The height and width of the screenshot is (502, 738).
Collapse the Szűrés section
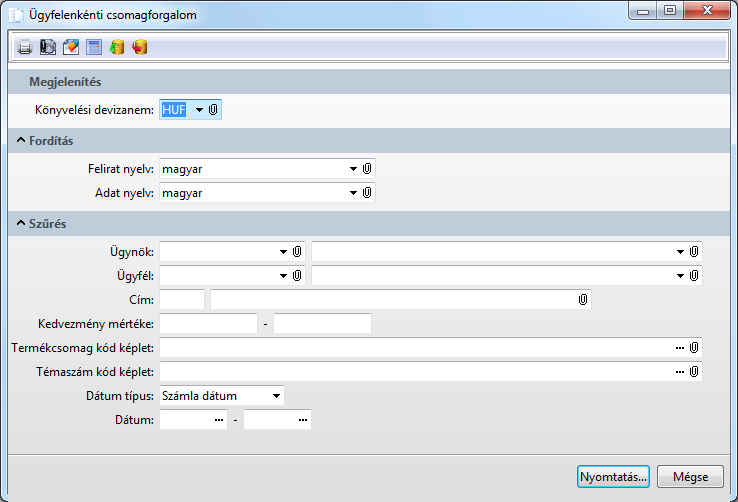(21, 223)
